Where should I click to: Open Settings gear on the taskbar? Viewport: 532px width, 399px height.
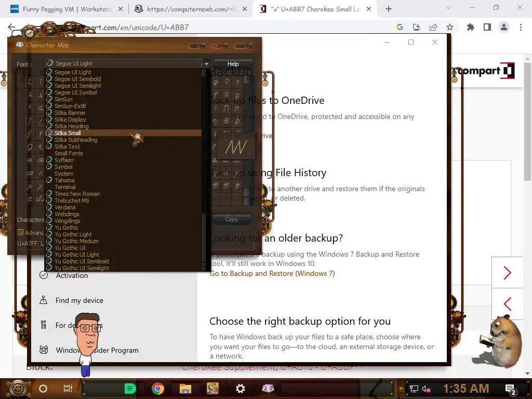point(240,389)
